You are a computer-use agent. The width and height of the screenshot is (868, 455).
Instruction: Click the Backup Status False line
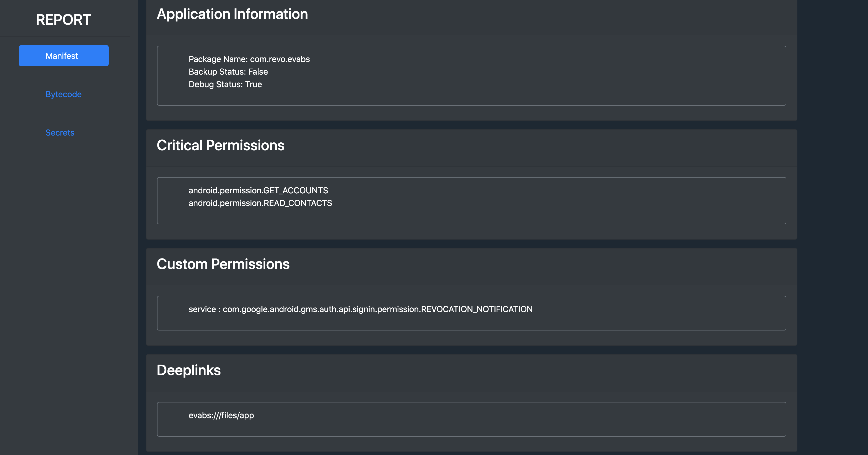[x=228, y=72]
